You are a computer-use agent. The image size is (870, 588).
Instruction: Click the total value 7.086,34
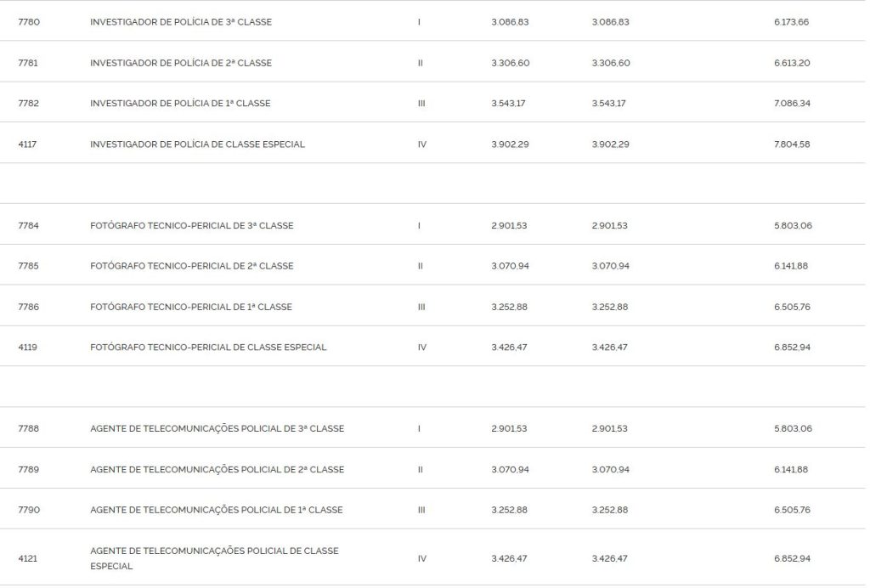click(792, 104)
